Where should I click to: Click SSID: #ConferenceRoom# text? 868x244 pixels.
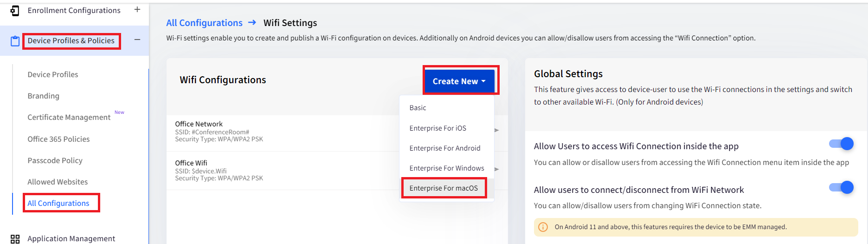click(212, 132)
